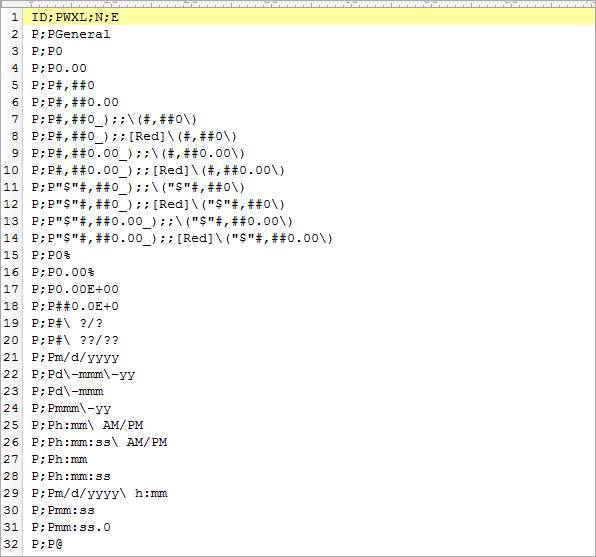Click line 9 text P;P#,##0.00_);;\(#,##0.00\)
This screenshot has width=596, height=557.
(x=138, y=153)
